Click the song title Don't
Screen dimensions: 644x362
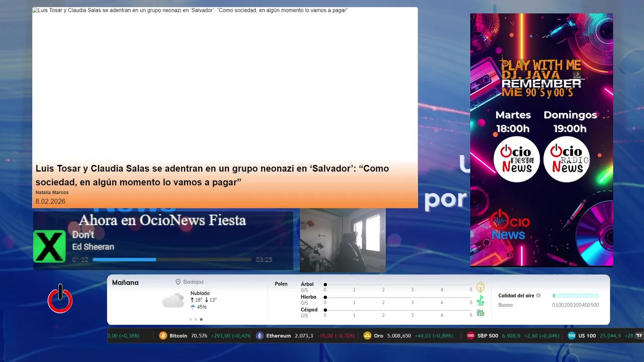tap(83, 235)
